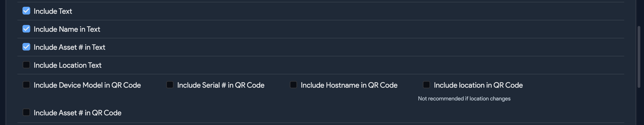This screenshot has height=125, width=644.
Task: Toggle off the checked Include Text setting
Action: [x=26, y=11]
